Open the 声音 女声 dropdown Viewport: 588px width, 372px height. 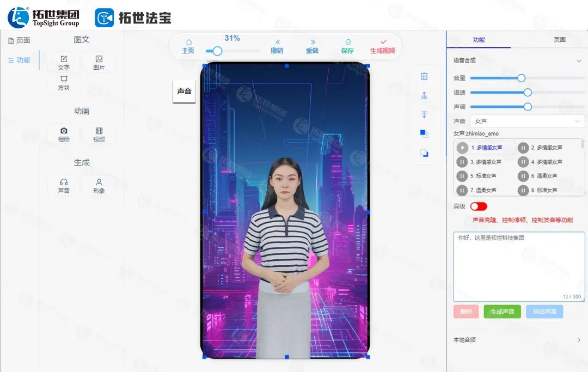[x=527, y=121]
